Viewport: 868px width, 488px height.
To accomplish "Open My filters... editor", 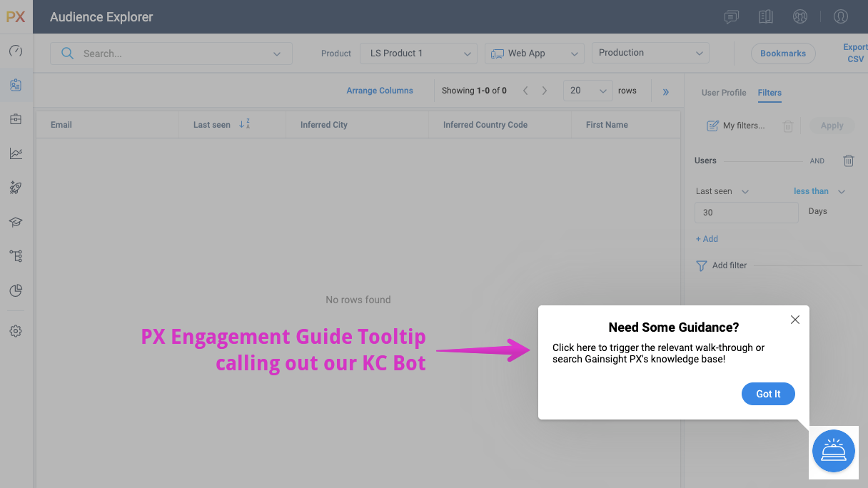I will pos(735,126).
